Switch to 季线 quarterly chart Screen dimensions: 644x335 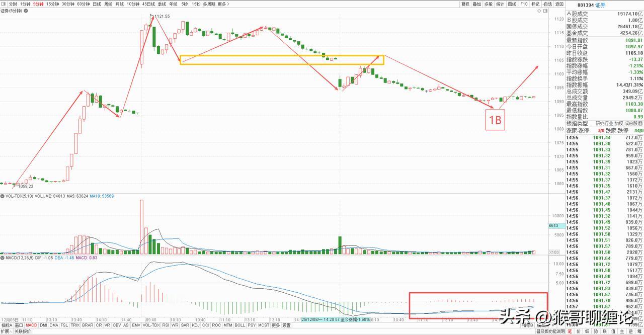[162, 4]
